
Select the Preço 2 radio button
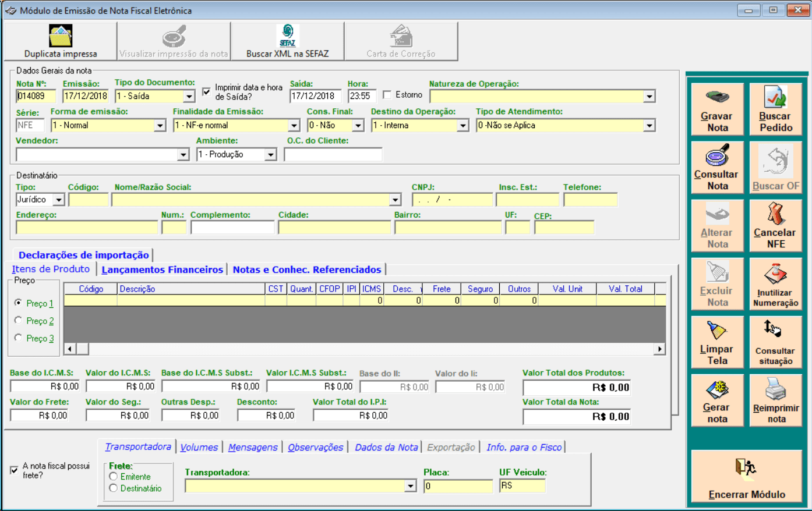[19, 321]
